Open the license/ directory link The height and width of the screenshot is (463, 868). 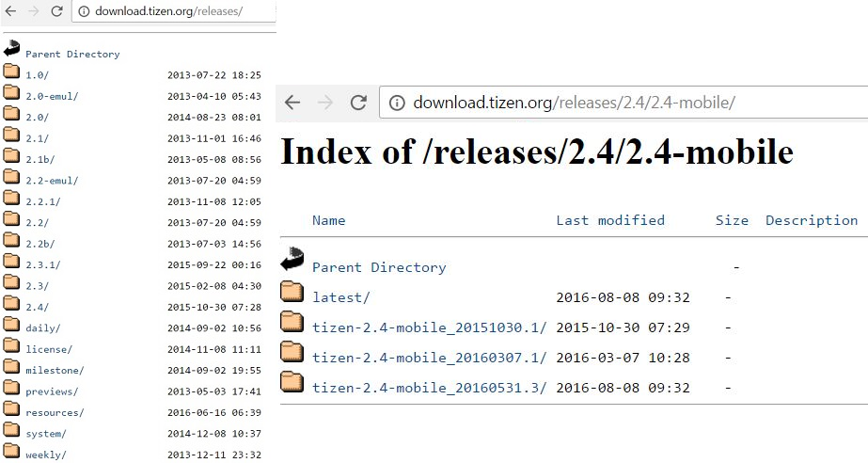(49, 349)
